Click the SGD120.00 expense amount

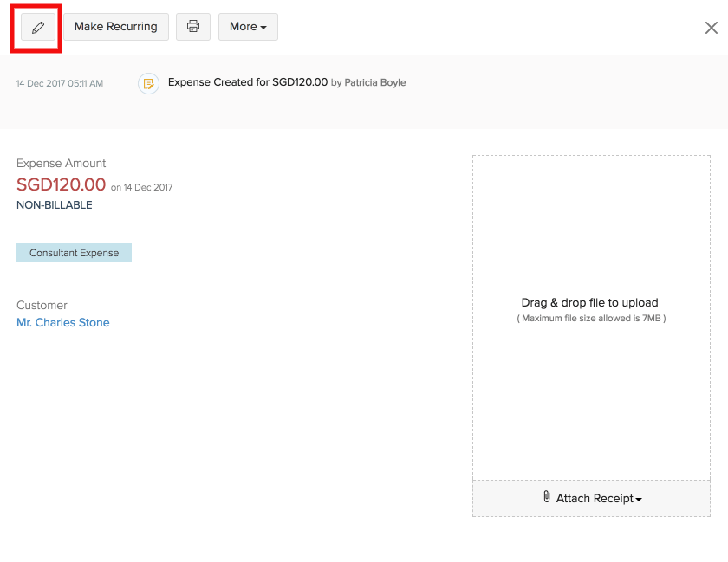[x=61, y=184]
